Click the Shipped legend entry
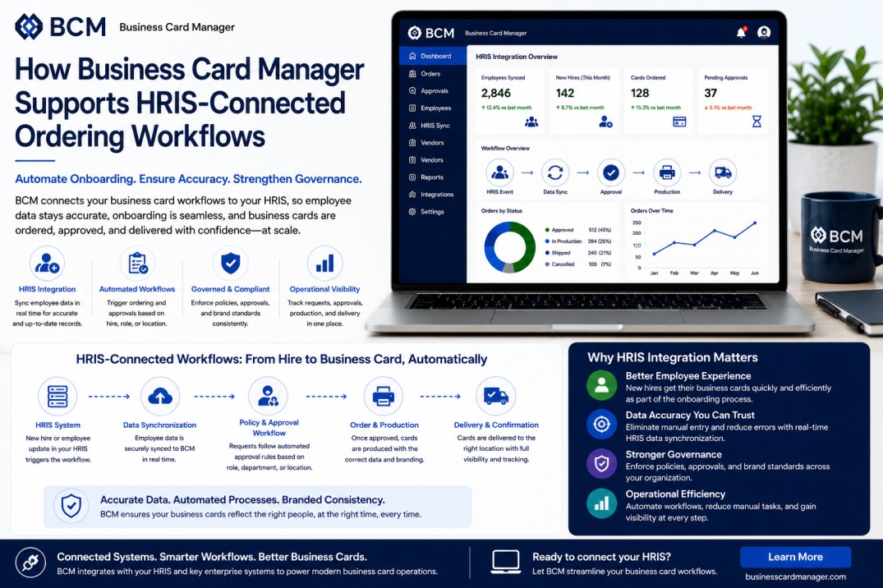The height and width of the screenshot is (588, 883). tap(577, 253)
